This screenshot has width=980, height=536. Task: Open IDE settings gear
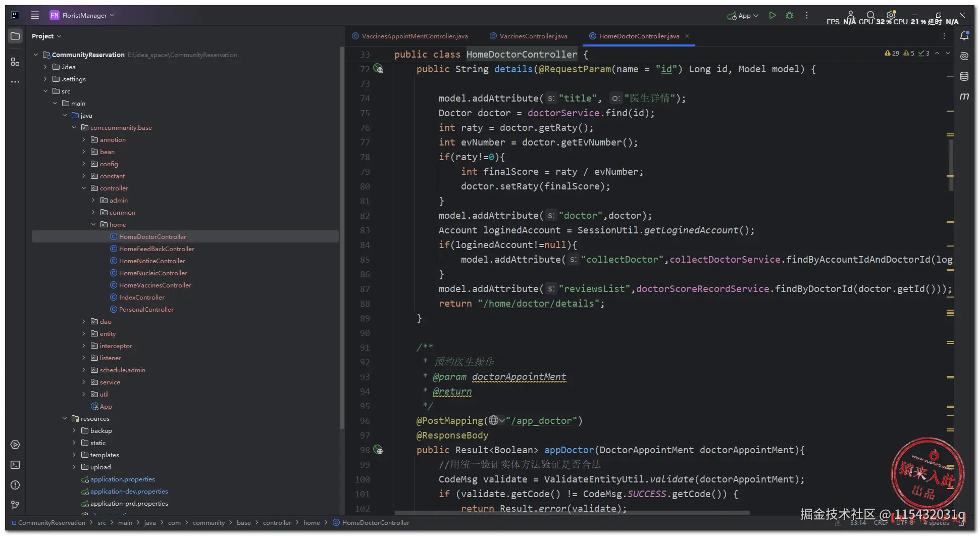[891, 15]
